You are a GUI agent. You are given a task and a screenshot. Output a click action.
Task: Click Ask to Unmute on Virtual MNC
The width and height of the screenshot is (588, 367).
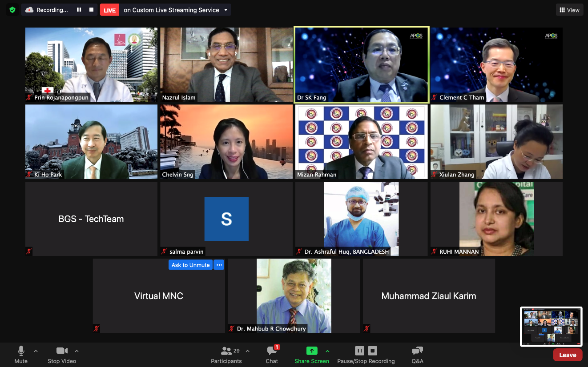[x=190, y=265]
